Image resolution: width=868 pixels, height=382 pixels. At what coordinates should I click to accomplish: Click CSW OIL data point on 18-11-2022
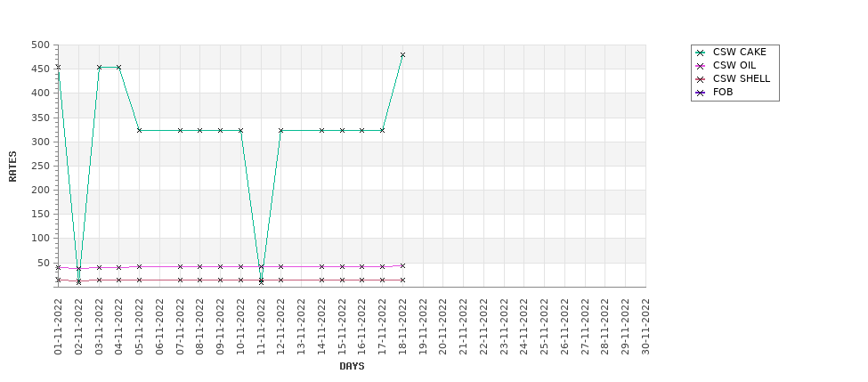(x=402, y=265)
